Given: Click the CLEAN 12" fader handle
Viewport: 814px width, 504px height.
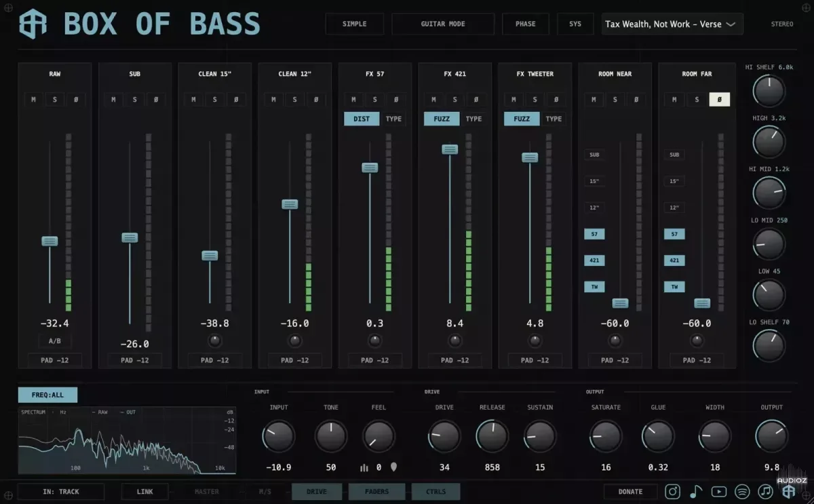Looking at the screenshot, I should point(290,204).
